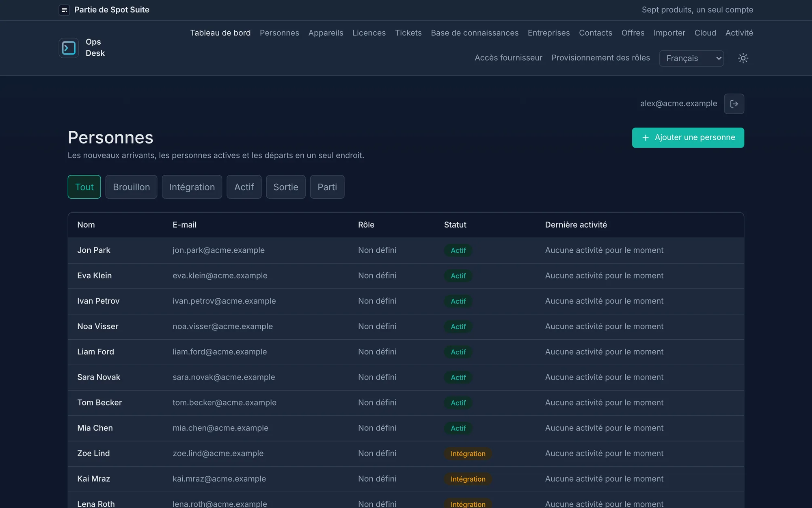
Task: Filter the list by Sortie
Action: pyautogui.click(x=286, y=187)
